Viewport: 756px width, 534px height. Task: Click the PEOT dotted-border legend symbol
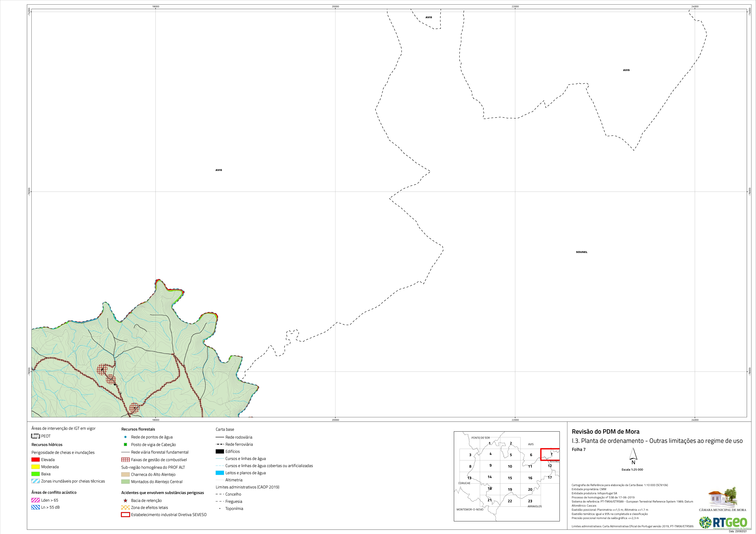click(36, 436)
